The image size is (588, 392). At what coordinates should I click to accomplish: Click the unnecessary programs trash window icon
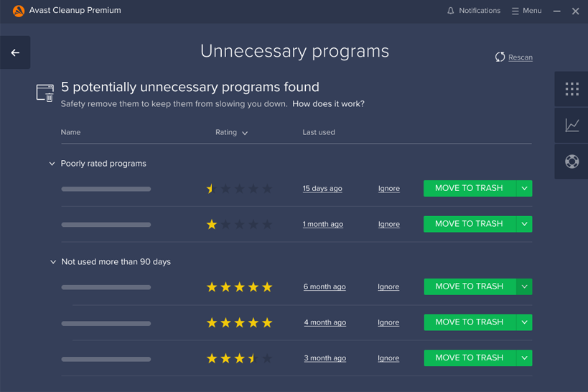[x=45, y=93]
